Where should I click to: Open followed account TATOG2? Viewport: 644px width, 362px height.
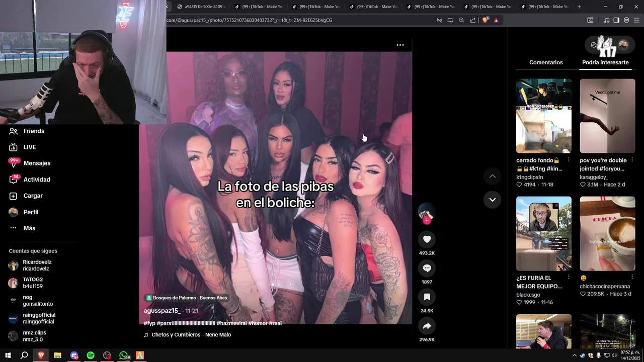pyautogui.click(x=26, y=283)
